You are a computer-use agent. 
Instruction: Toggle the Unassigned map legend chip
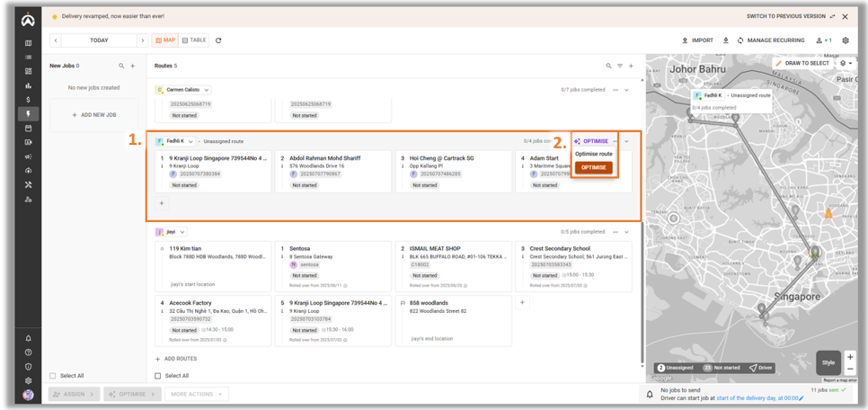click(x=677, y=368)
